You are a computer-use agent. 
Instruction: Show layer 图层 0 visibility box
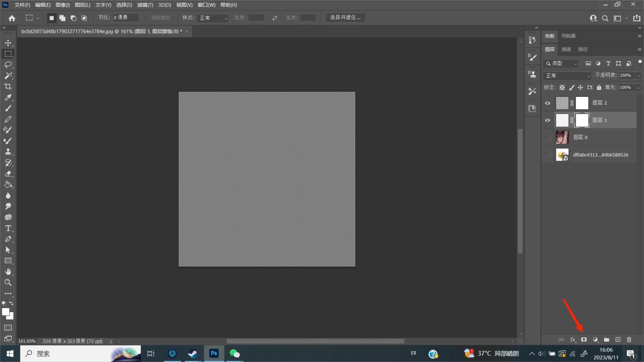point(547,137)
